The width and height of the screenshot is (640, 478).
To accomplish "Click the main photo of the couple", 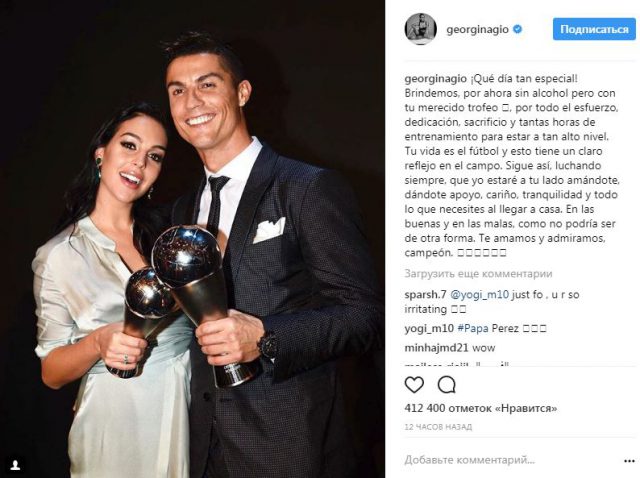I will [192, 239].
